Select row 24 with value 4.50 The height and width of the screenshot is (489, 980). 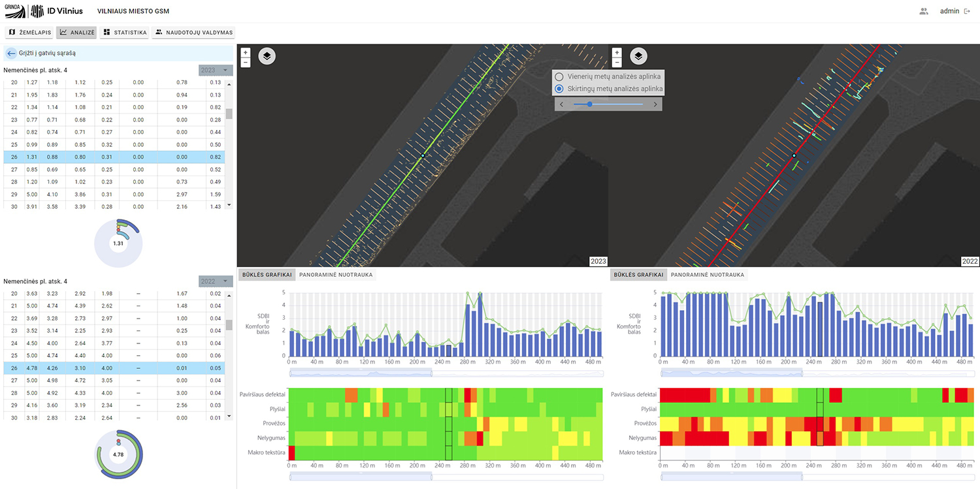(112, 343)
